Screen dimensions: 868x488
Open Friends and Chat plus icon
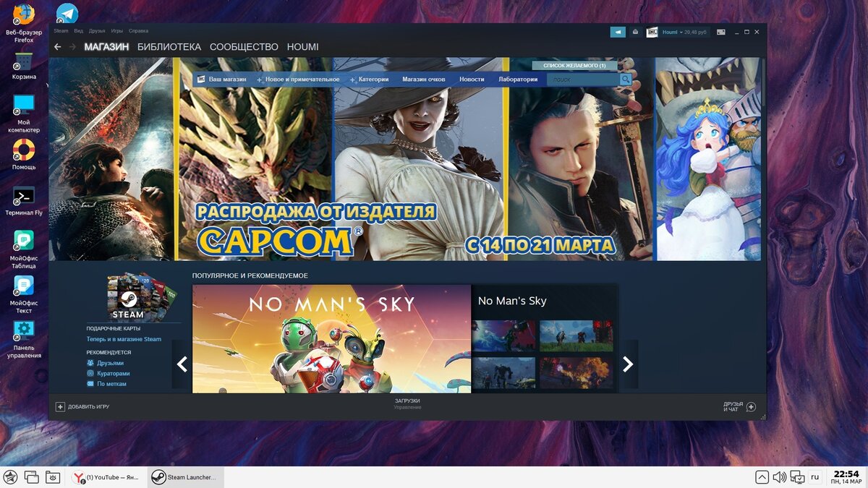(751, 407)
